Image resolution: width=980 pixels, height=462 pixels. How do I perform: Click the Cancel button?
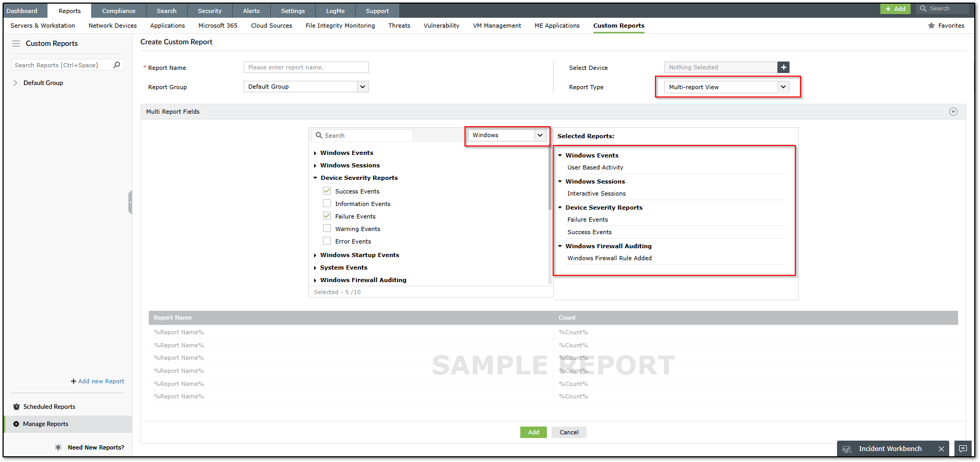[569, 432]
